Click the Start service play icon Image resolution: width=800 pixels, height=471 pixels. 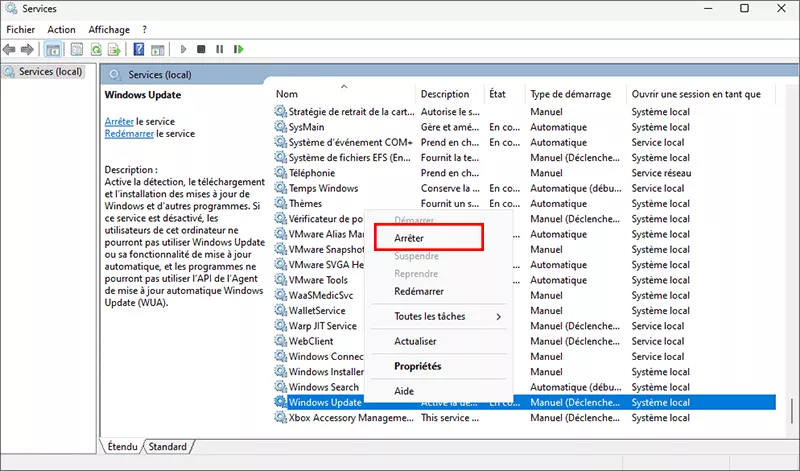(x=183, y=49)
